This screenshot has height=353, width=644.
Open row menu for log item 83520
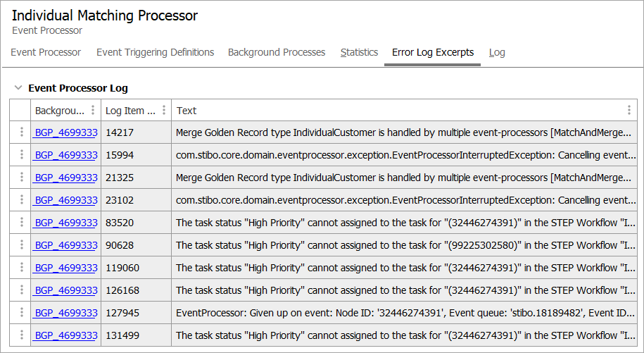point(21,223)
